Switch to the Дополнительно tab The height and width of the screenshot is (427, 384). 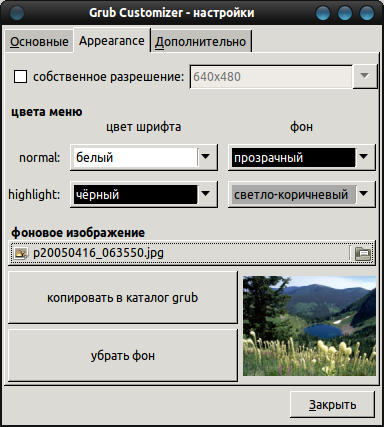click(x=201, y=42)
